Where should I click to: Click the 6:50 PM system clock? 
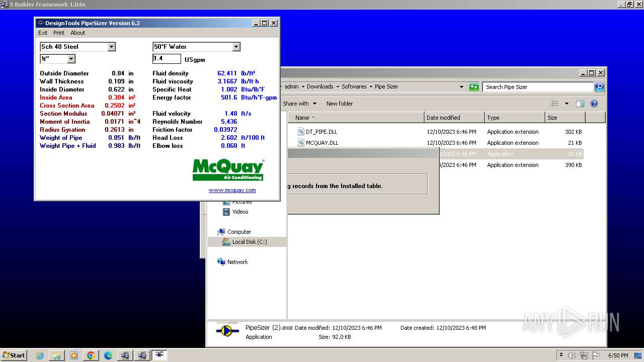click(618, 355)
